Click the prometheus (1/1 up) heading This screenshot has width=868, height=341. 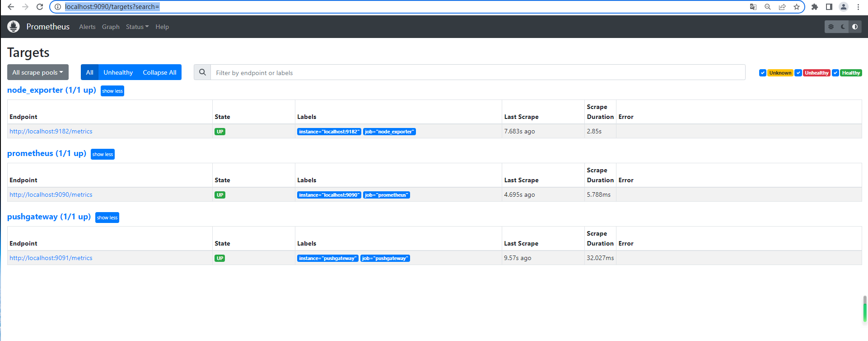pos(47,153)
